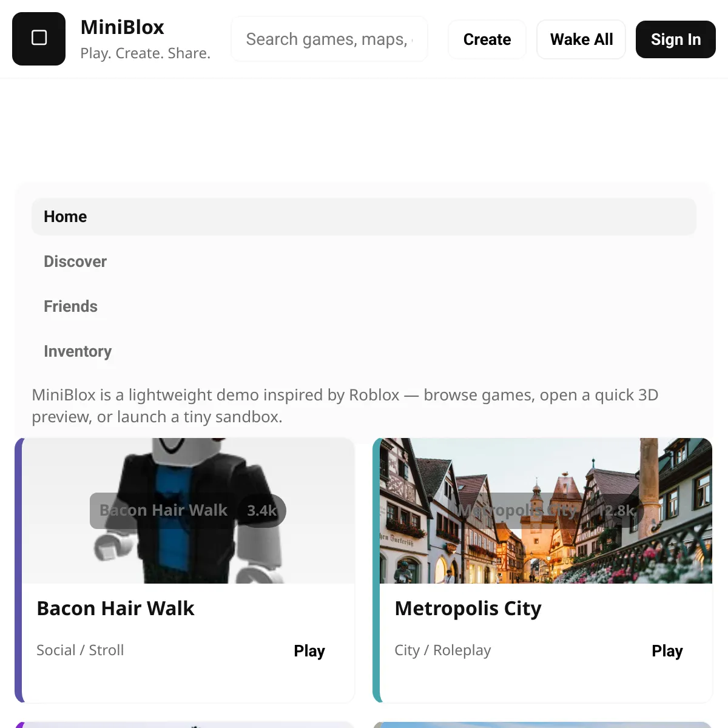Switch to the Inventory section
728x728 pixels.
78,351
